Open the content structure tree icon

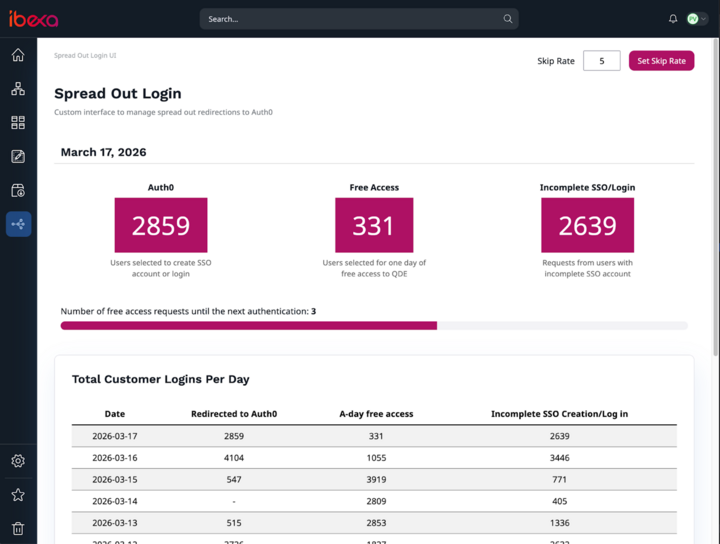[18, 89]
